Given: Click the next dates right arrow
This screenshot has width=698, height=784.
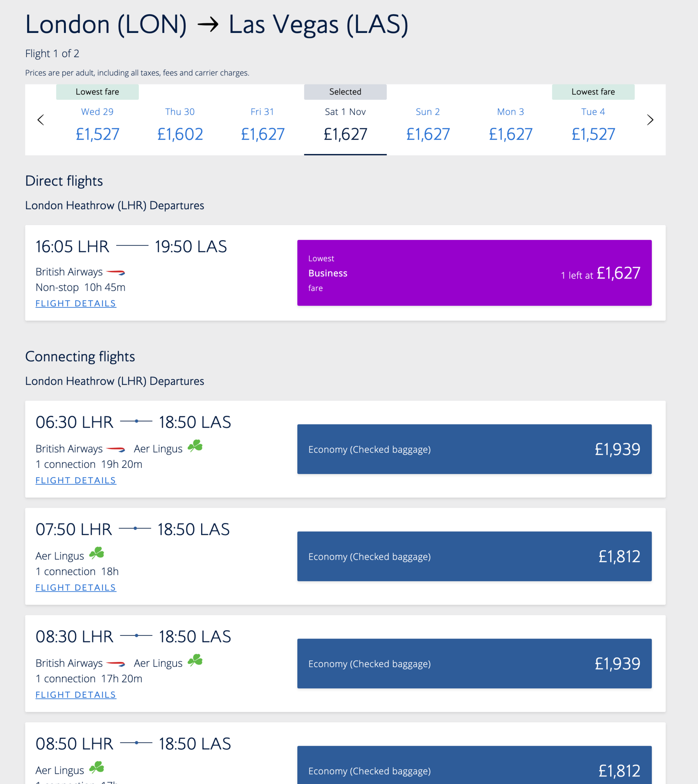Looking at the screenshot, I should (x=650, y=120).
